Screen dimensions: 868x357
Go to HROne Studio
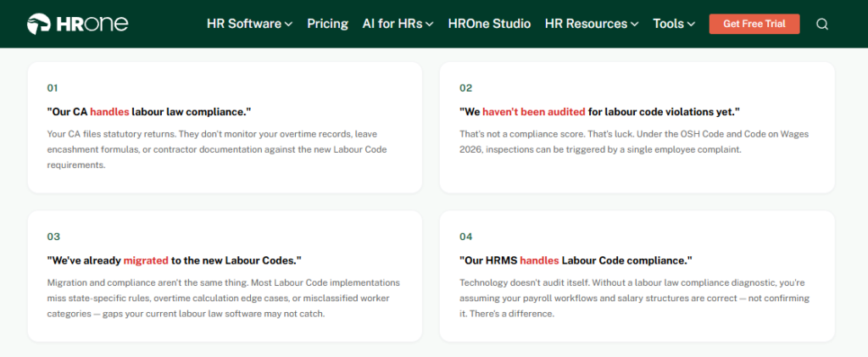tap(489, 24)
